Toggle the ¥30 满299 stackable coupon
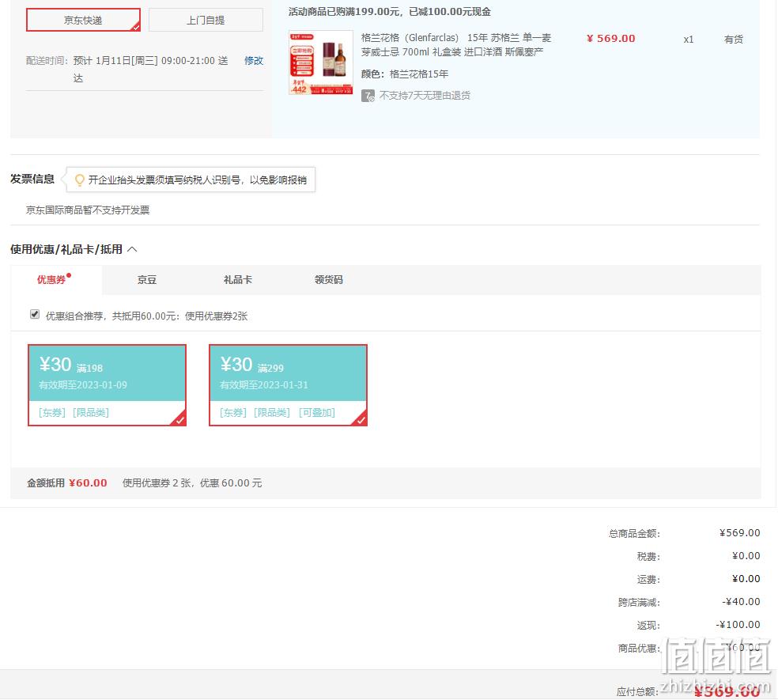 coord(289,385)
